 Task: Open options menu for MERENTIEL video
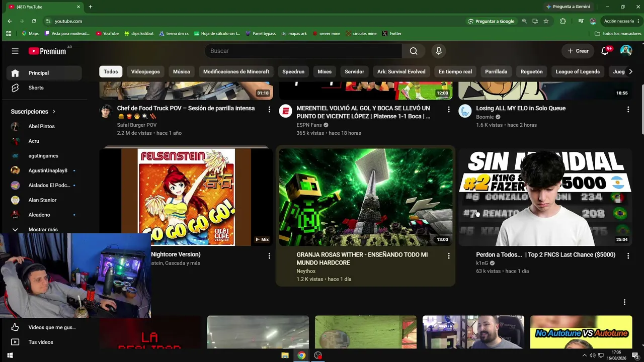pyautogui.click(x=449, y=109)
